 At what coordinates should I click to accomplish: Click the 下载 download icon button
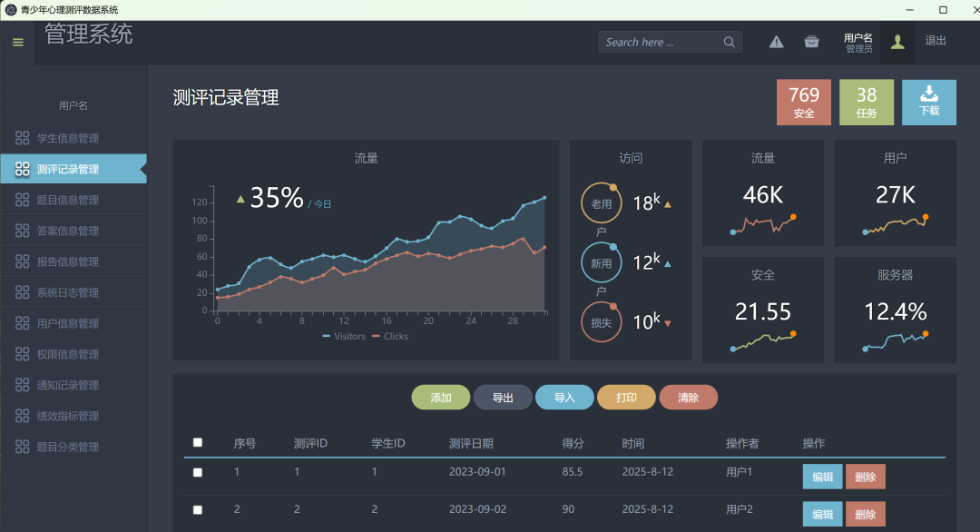(928, 102)
